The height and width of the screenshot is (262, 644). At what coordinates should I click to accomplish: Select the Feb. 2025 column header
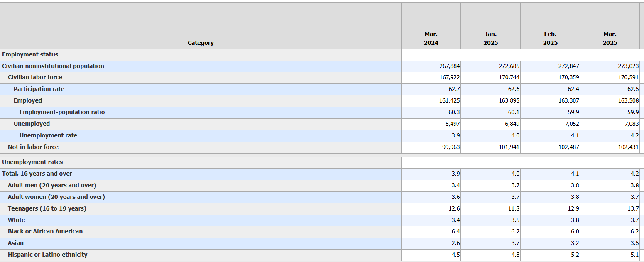(550, 39)
